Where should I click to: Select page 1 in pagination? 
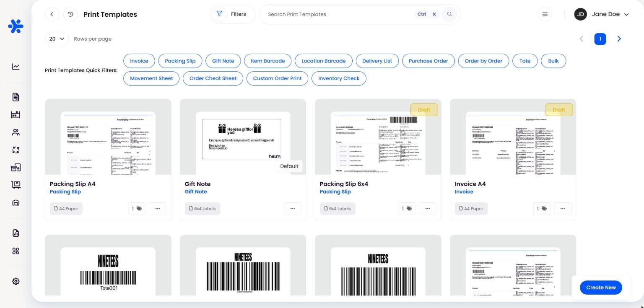600,39
